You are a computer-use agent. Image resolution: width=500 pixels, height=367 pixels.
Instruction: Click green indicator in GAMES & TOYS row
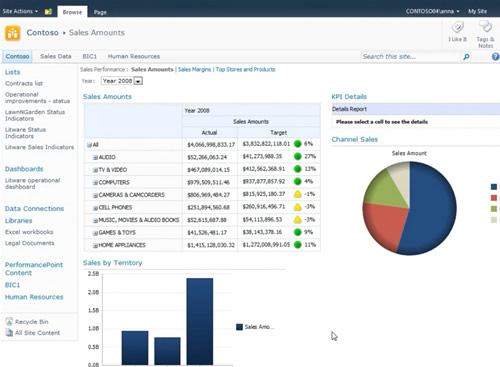coord(298,232)
